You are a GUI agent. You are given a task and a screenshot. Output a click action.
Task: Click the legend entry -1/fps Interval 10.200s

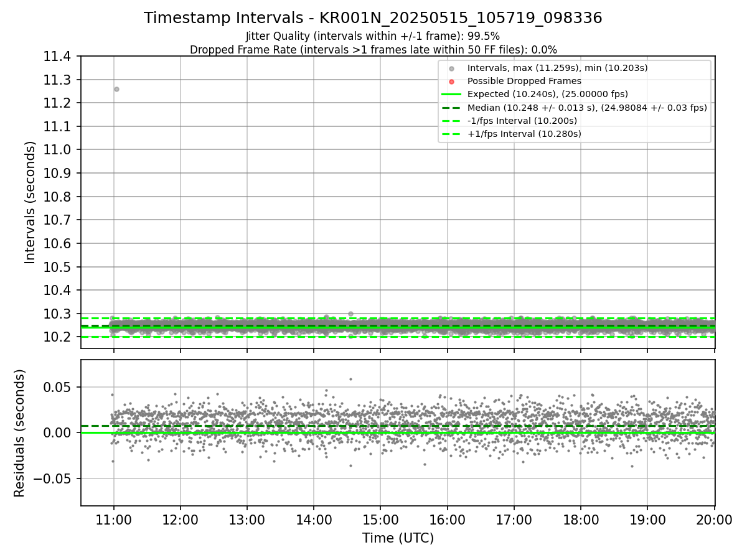click(522, 121)
